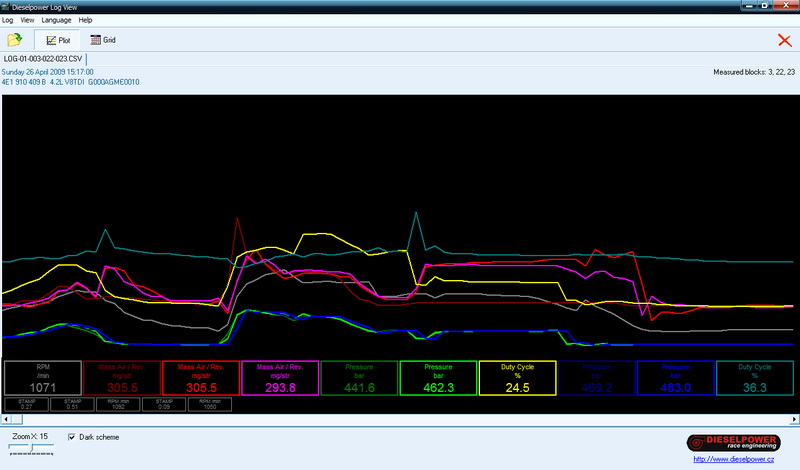This screenshot has height=470, width=800.
Task: Switch to the Plot view
Action: tap(57, 41)
